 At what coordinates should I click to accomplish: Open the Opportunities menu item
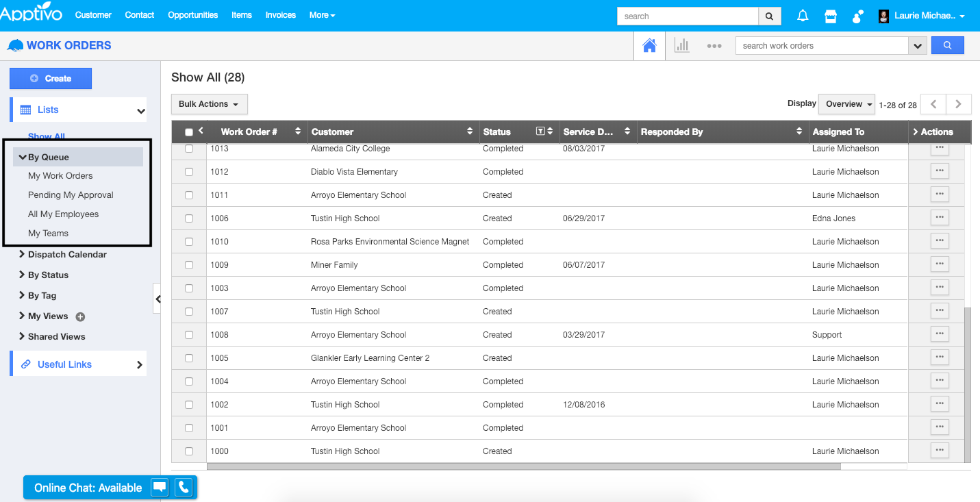pos(193,15)
